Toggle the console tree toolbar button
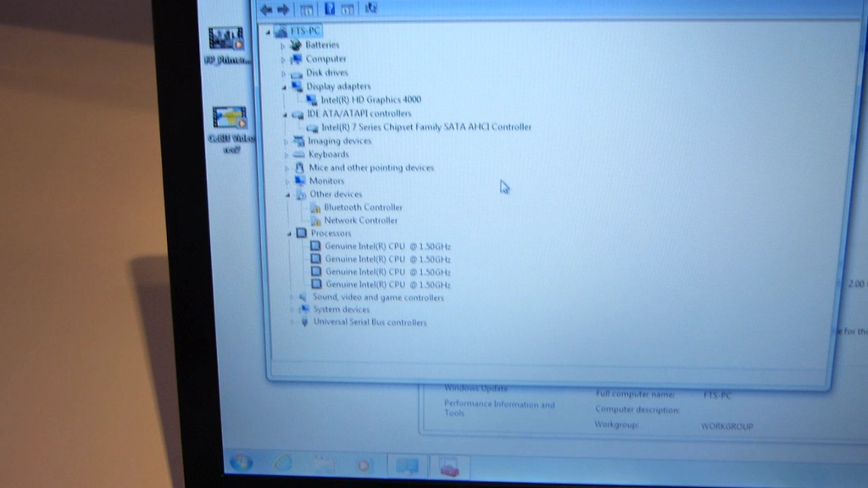Image resolution: width=868 pixels, height=488 pixels. click(306, 8)
